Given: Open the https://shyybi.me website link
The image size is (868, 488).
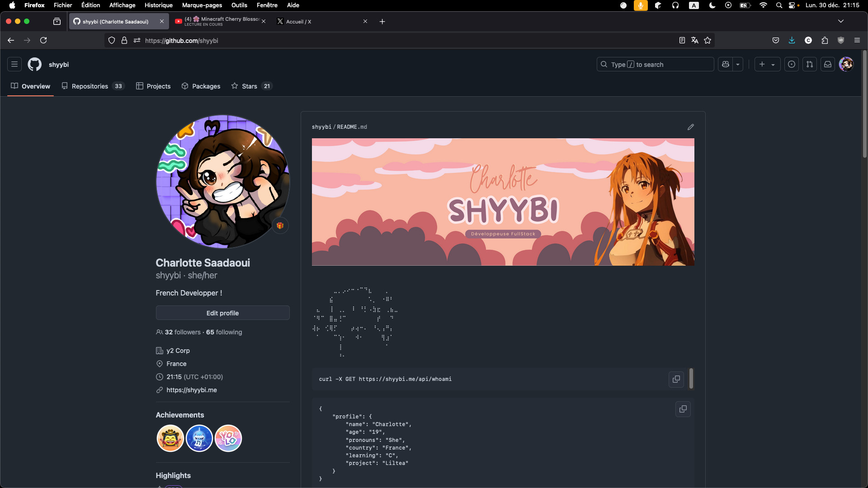Looking at the screenshot, I should point(192,390).
